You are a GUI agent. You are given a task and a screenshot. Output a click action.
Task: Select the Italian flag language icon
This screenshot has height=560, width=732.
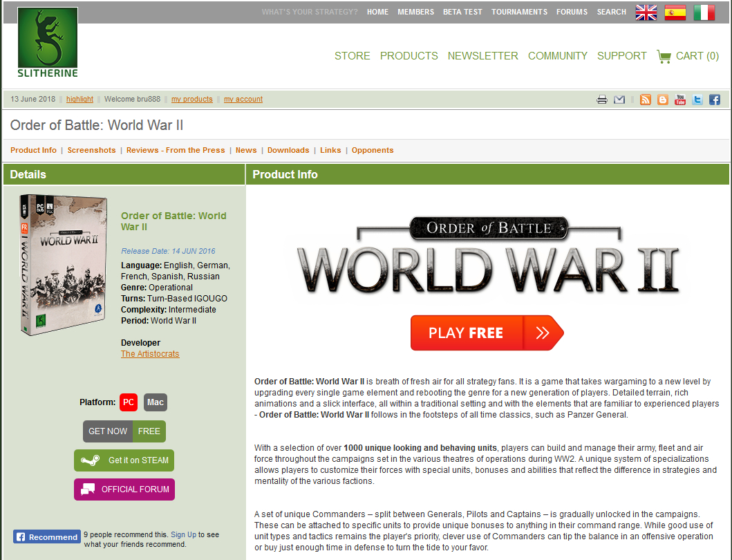[704, 12]
